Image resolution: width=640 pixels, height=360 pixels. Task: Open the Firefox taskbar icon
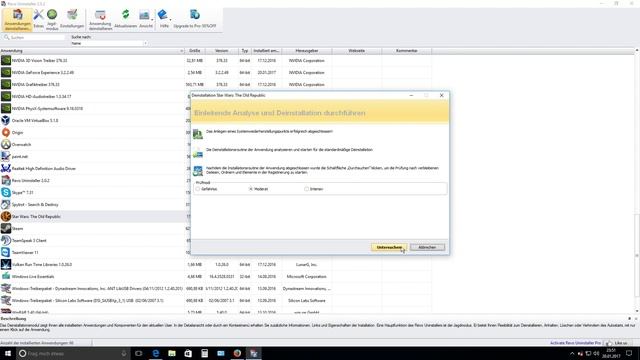pos(237,353)
